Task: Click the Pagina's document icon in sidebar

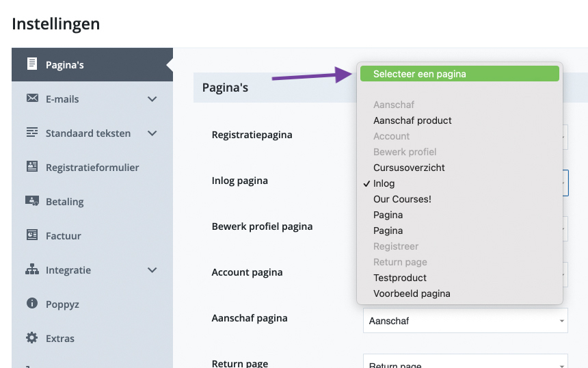Action: click(31, 64)
